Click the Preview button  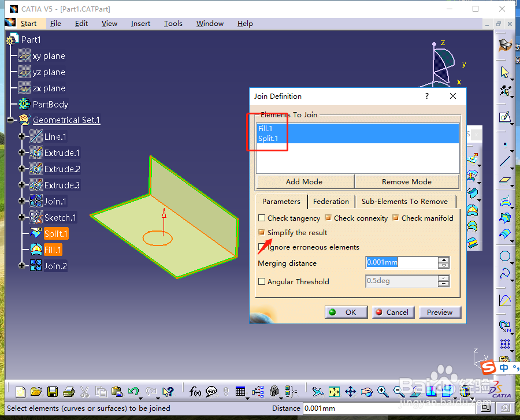(x=440, y=313)
